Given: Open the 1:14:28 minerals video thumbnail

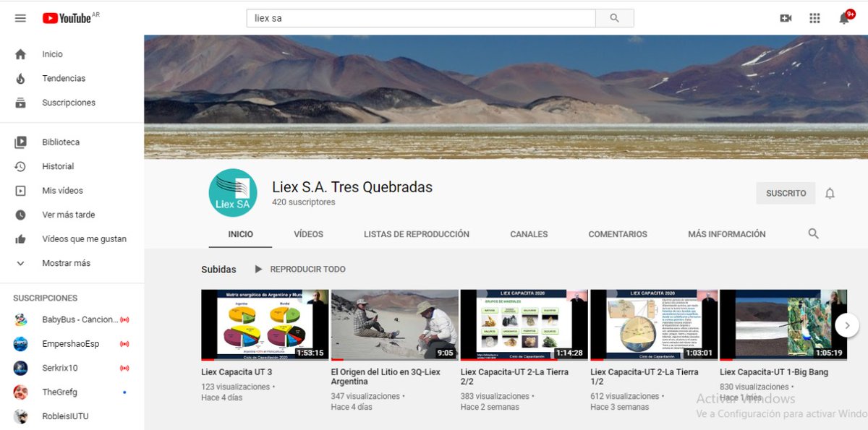Looking at the screenshot, I should (524, 325).
